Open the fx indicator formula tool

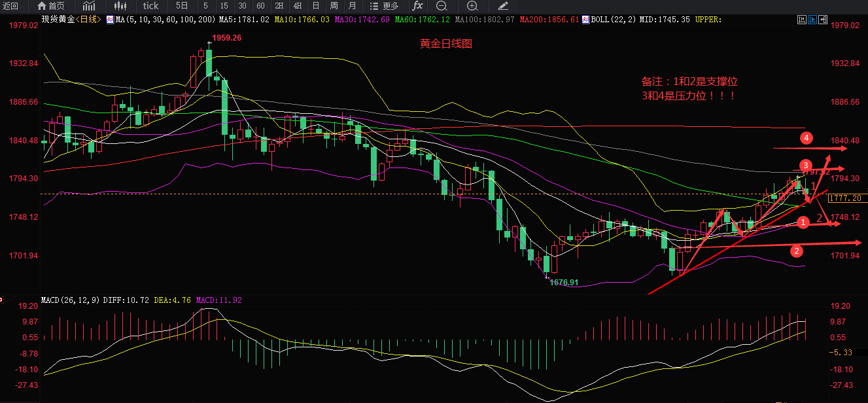417,6
